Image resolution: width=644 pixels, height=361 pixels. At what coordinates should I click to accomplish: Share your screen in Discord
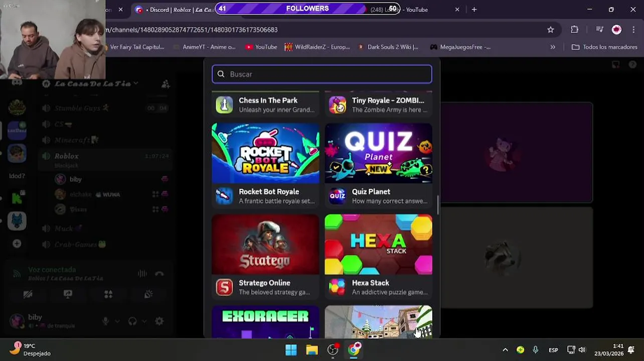[x=68, y=294]
